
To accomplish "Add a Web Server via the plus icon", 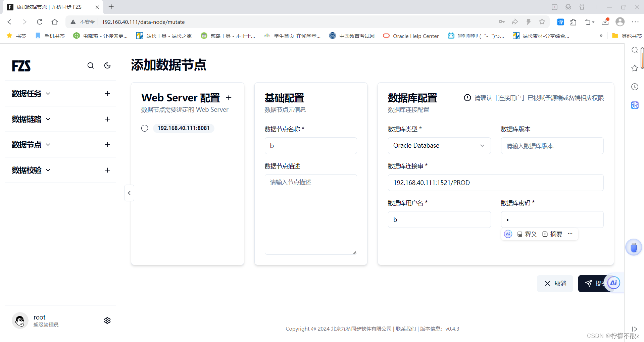I will point(229,98).
